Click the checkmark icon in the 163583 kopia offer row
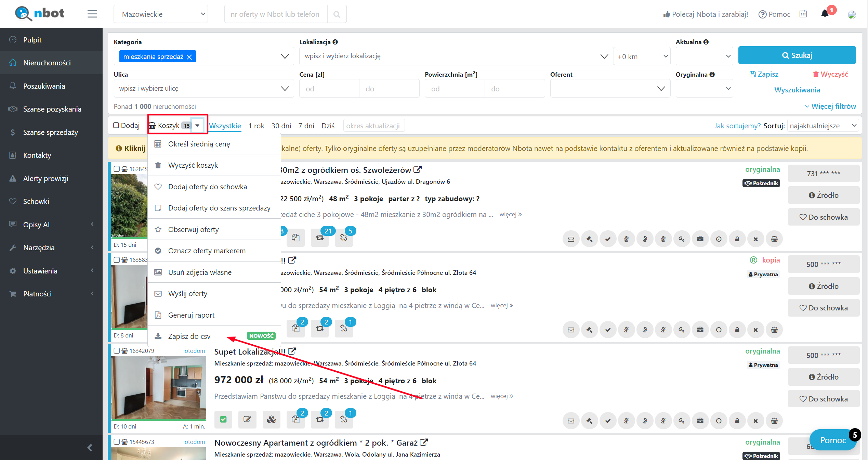Screen dimensions: 868x460 pyautogui.click(x=608, y=330)
